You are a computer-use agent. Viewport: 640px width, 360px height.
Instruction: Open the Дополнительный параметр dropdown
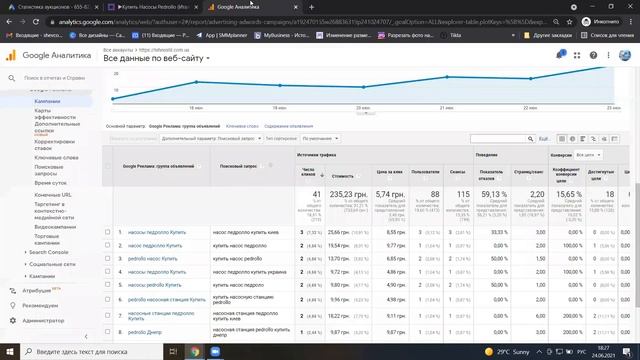click(211, 139)
